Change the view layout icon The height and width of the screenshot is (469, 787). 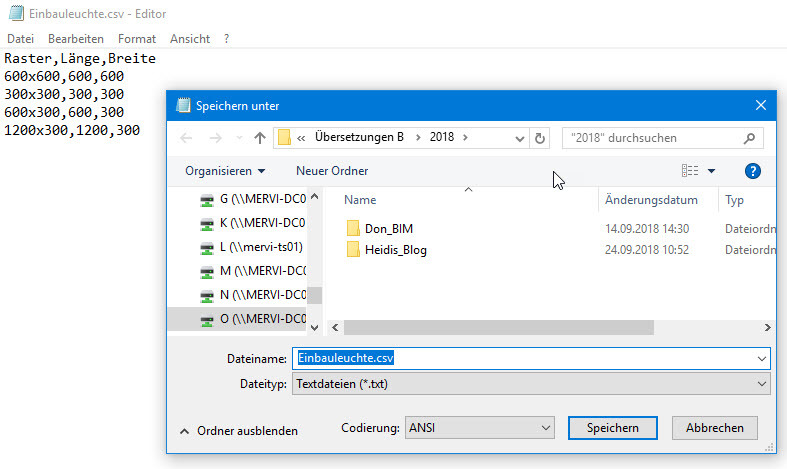click(x=690, y=171)
